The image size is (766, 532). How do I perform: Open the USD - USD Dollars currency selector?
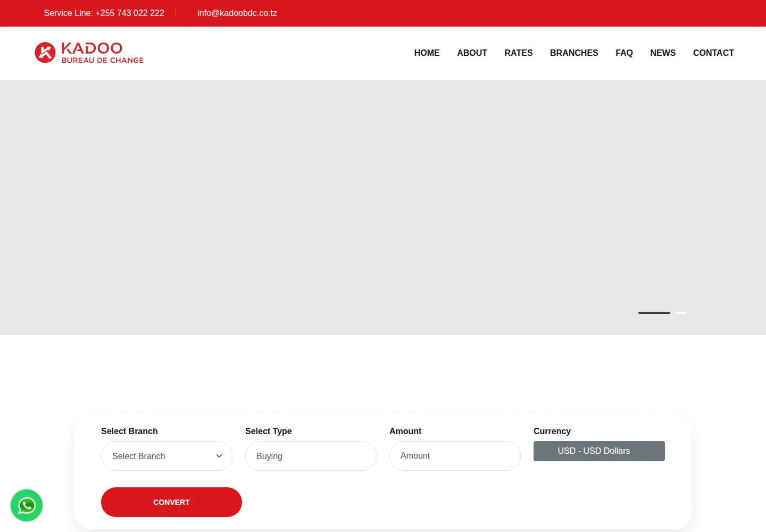coord(599,451)
